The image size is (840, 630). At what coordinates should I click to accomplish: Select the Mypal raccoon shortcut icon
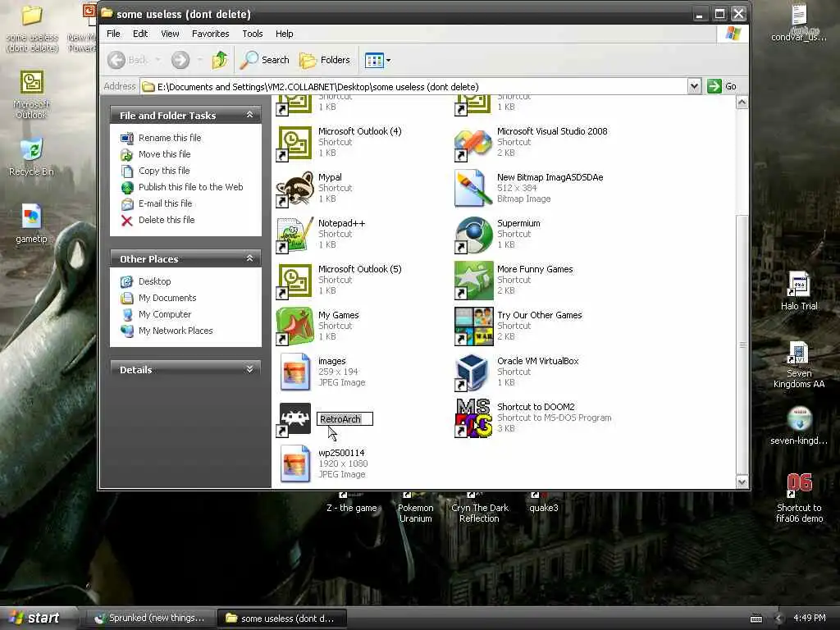point(294,189)
